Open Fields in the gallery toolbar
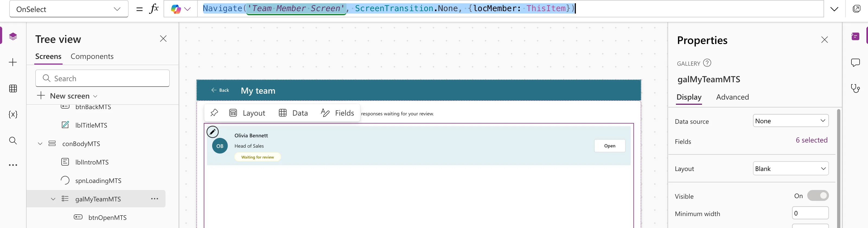Image resolution: width=868 pixels, height=228 pixels. point(337,113)
